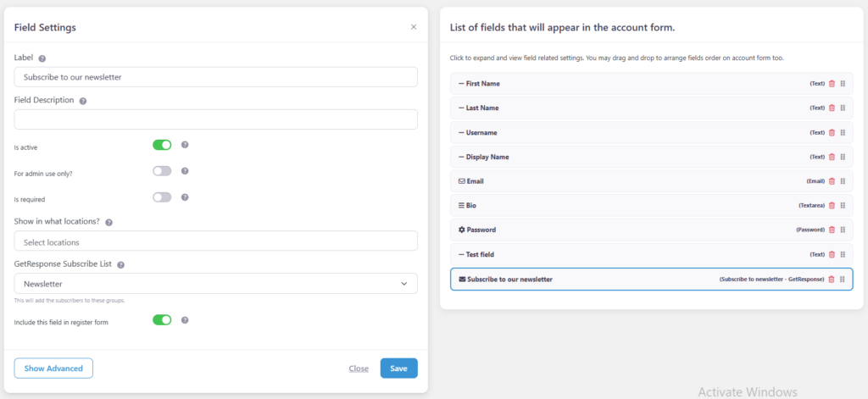Click into the Field Description input
The height and width of the screenshot is (399, 868).
pos(215,119)
